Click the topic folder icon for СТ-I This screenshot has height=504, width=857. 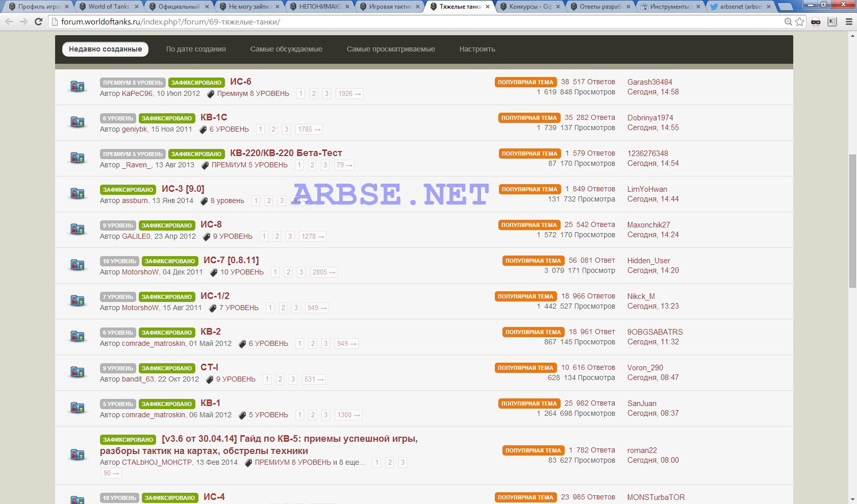point(78,372)
